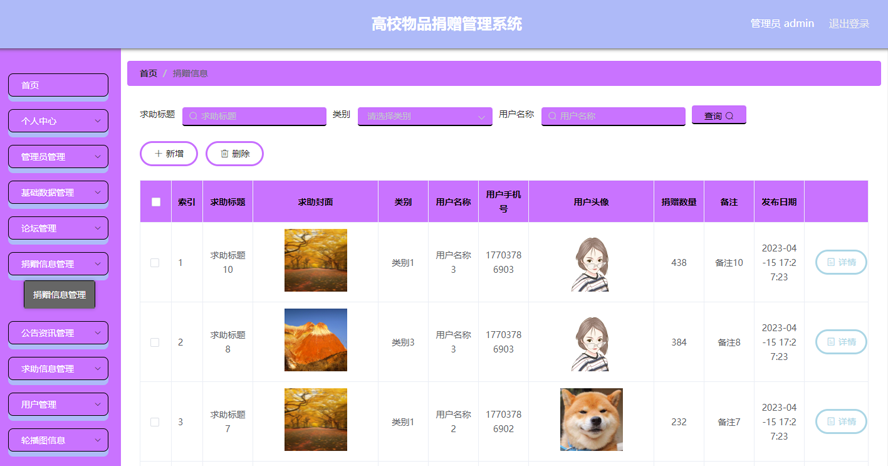This screenshot has height=466, width=888.
Task: Click 首页 in the breadcrumb
Action: click(x=148, y=74)
